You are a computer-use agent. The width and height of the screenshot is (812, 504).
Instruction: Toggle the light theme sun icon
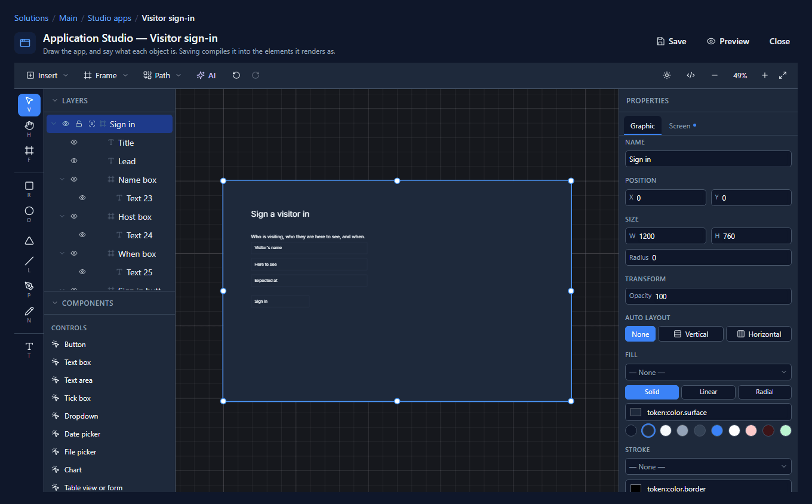[x=667, y=75]
